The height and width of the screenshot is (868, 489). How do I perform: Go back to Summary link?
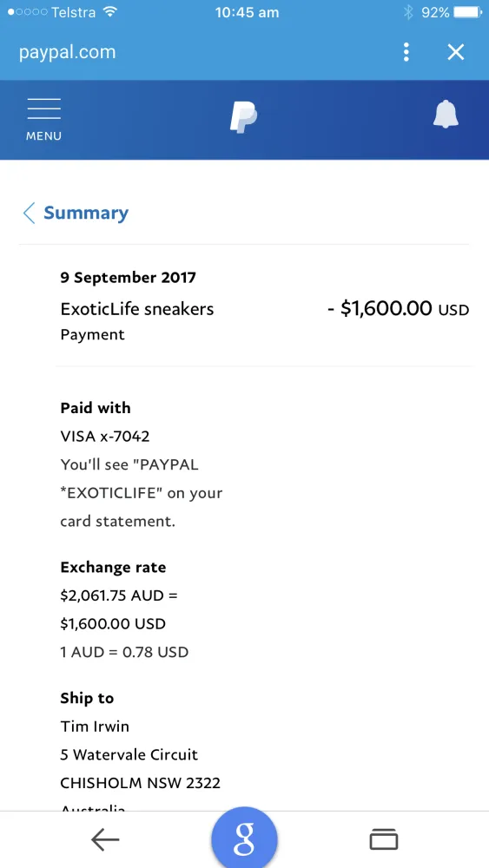[x=86, y=213]
